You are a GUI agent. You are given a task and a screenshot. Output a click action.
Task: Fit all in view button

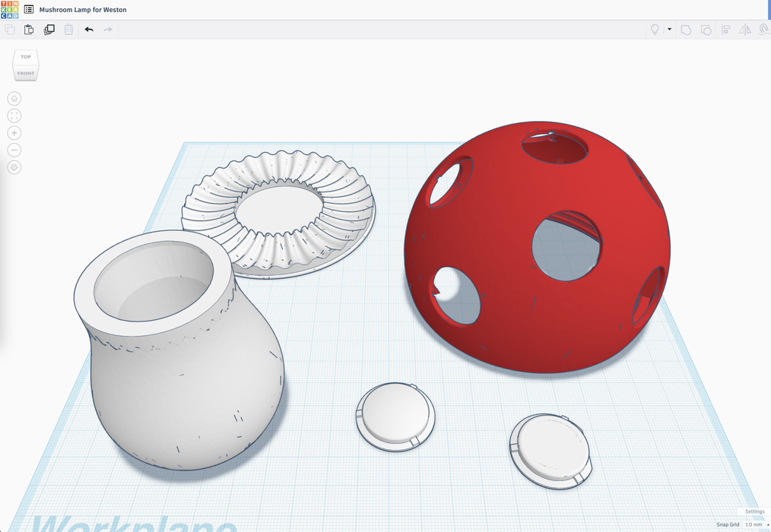14,116
